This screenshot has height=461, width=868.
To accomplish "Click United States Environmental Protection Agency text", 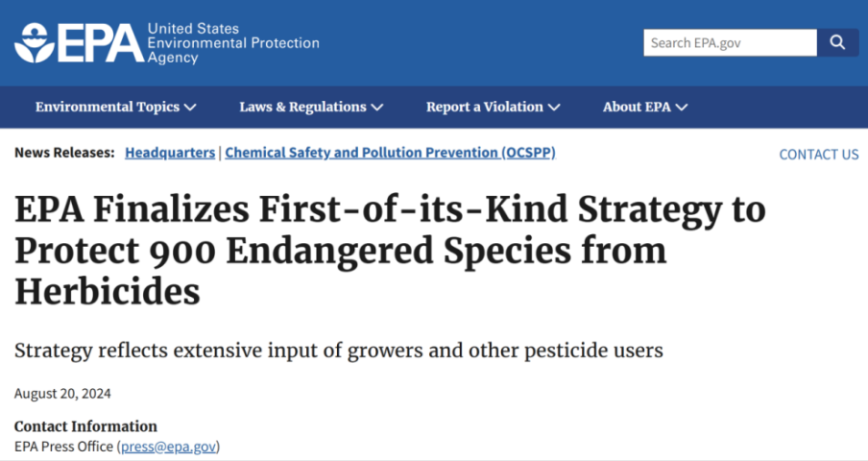I will pos(233,43).
